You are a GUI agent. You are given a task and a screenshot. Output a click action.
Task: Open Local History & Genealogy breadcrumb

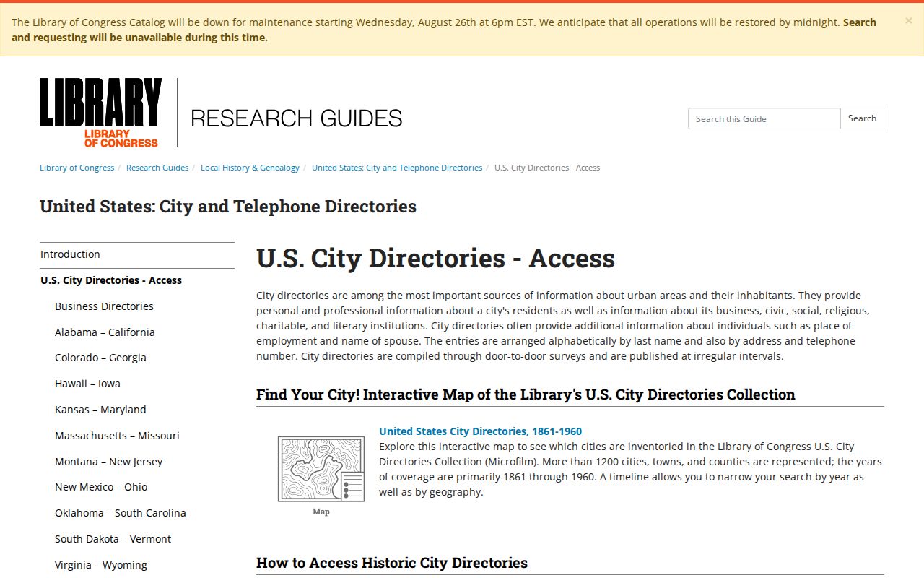click(x=250, y=168)
